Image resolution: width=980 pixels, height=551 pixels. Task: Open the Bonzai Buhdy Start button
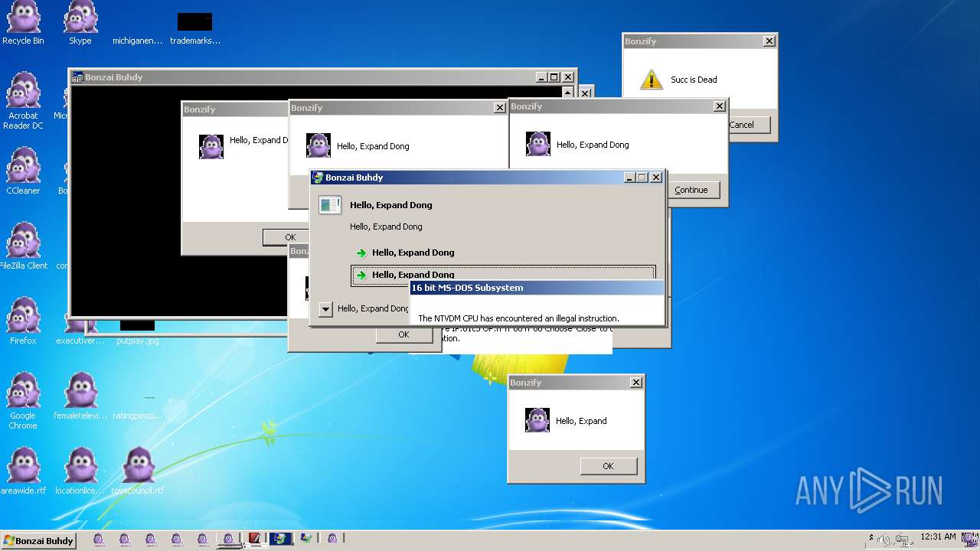click(38, 540)
